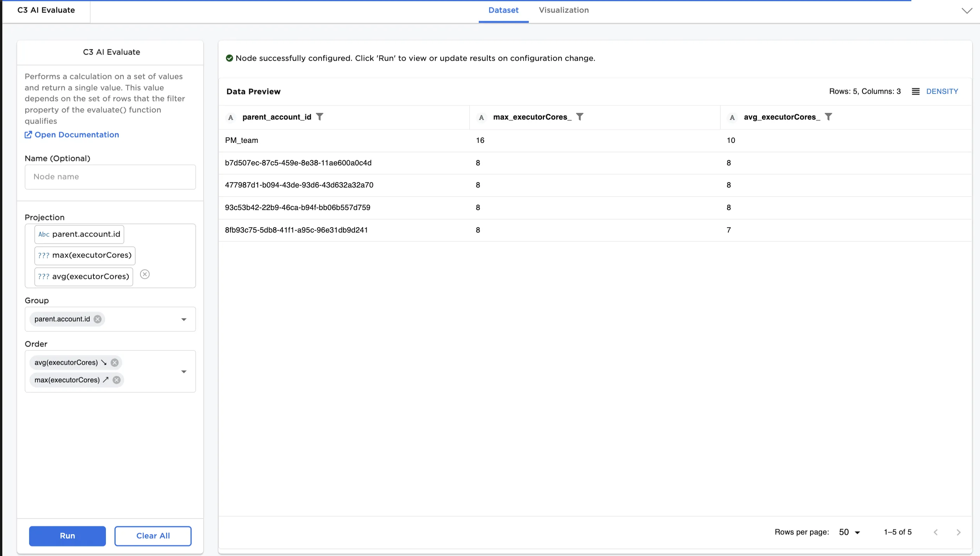
Task: Open the filter on avg_executorCores_ column
Action: coord(828,116)
